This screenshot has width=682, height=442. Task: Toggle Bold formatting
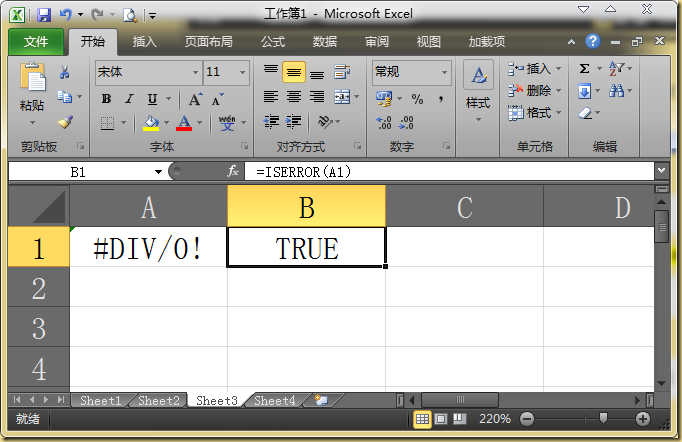107,99
